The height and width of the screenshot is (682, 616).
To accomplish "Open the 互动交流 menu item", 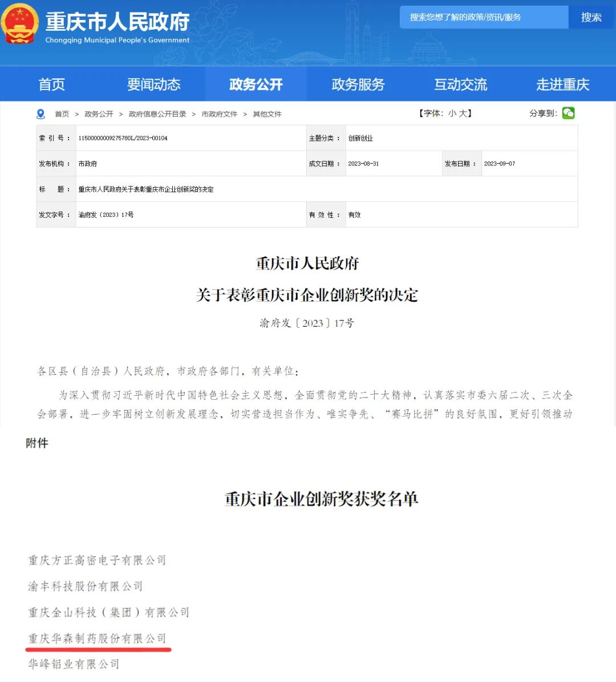I will (x=460, y=84).
